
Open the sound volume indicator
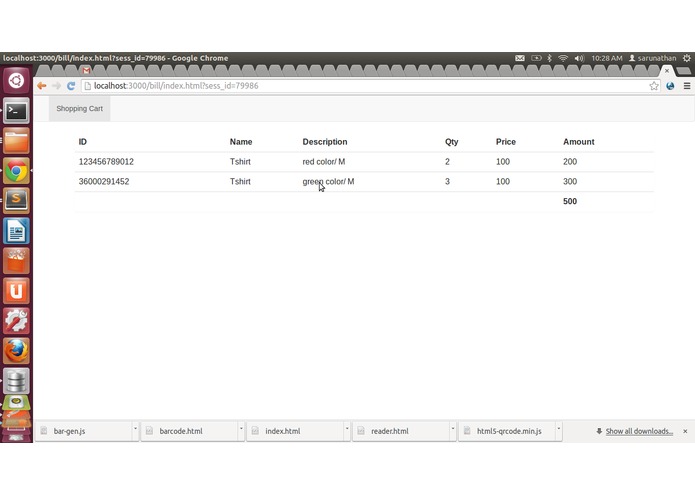579,58
